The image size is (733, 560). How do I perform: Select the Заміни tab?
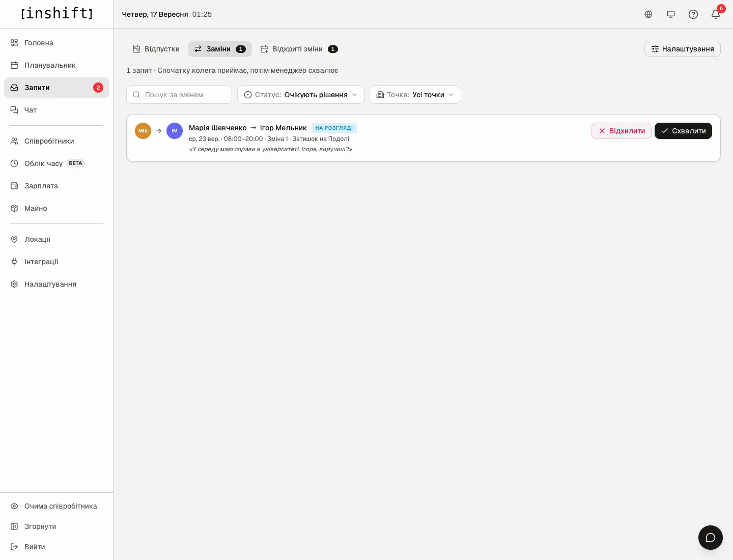click(x=220, y=49)
